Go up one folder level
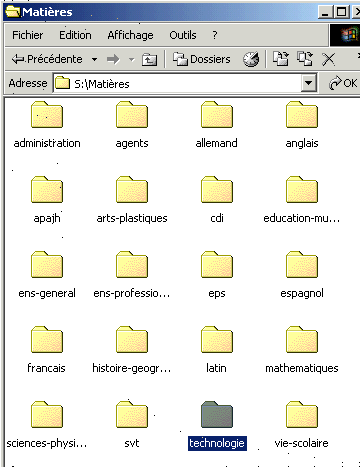 (149, 59)
